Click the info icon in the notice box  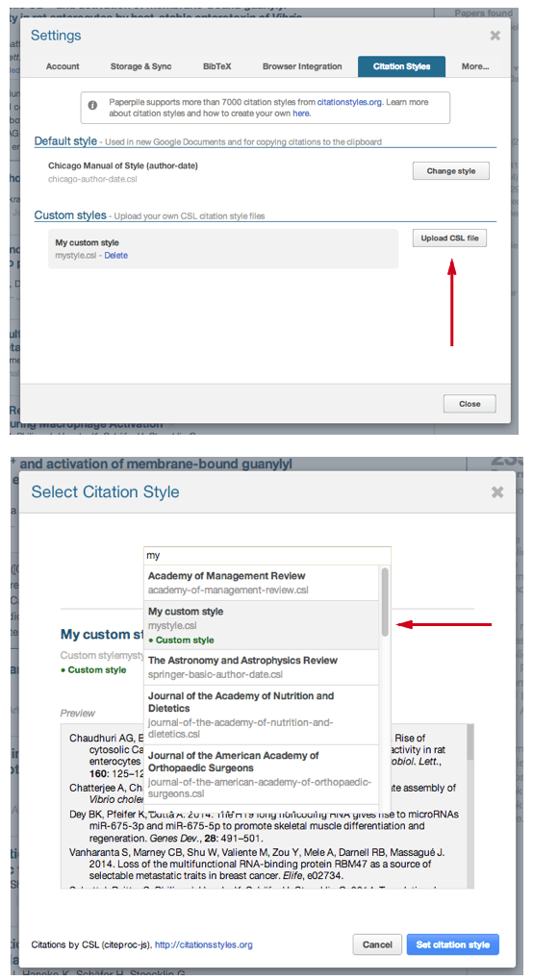[92, 105]
